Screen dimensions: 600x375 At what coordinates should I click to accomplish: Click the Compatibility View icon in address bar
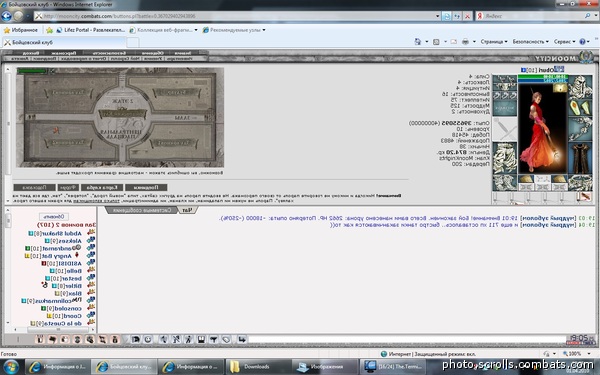(447, 16)
